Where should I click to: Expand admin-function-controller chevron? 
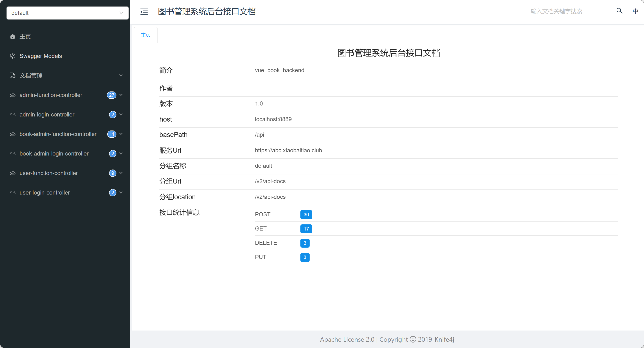click(121, 95)
